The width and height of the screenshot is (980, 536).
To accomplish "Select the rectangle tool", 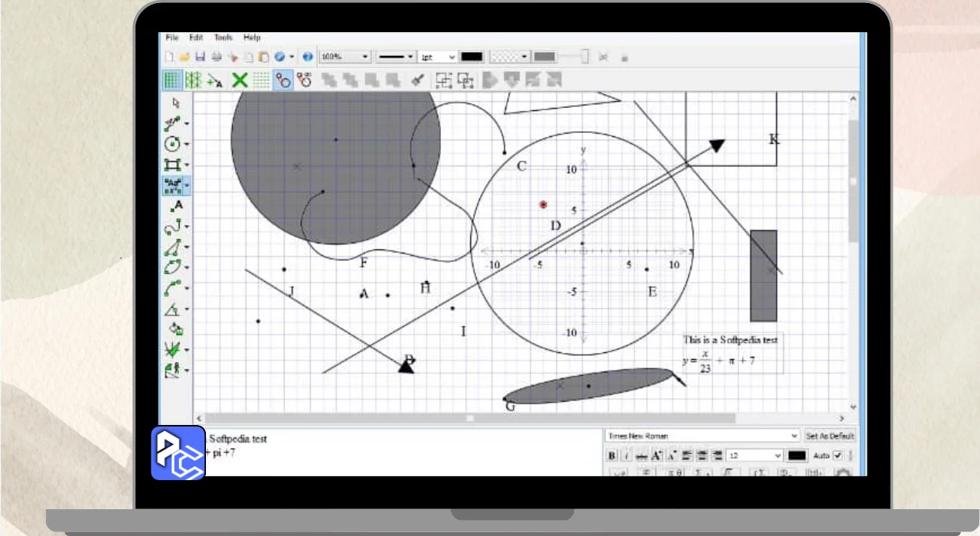I will click(172, 164).
